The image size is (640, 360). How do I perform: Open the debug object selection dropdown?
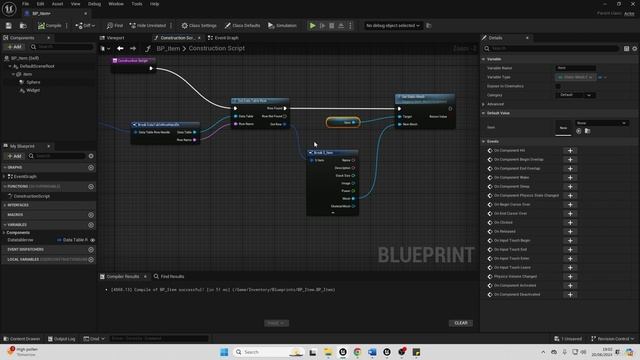click(x=393, y=26)
